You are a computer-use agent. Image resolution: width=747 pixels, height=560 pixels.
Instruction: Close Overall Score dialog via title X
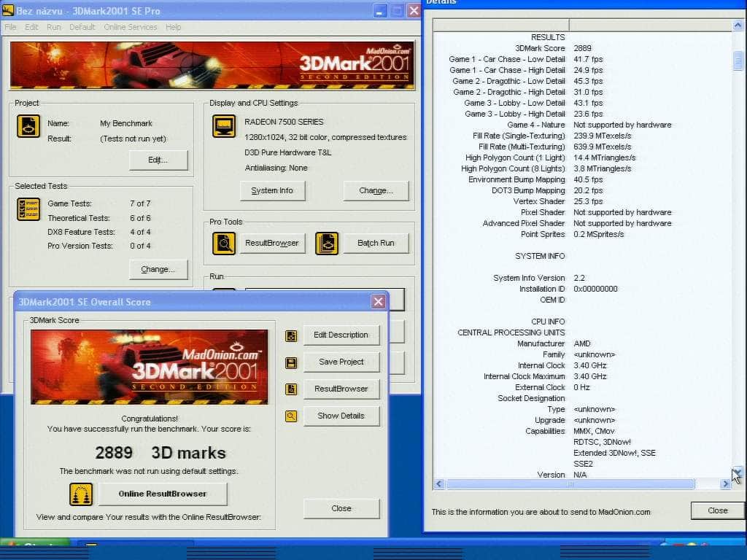pyautogui.click(x=379, y=302)
